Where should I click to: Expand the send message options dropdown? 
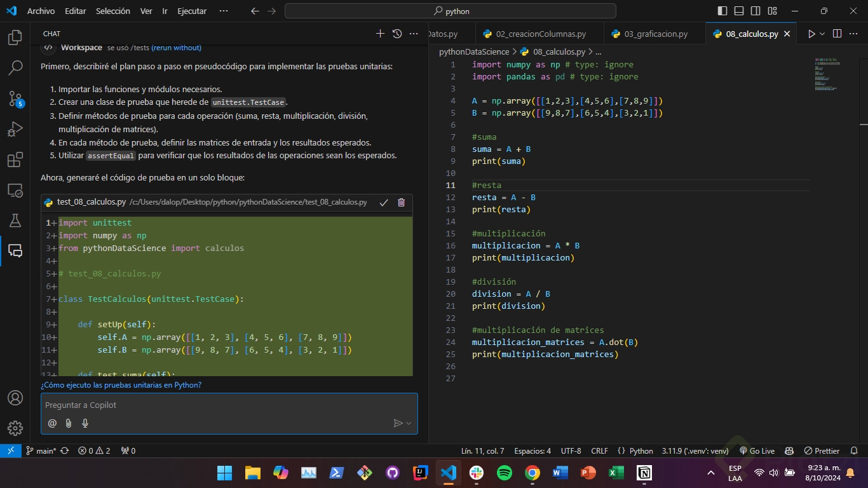(409, 423)
